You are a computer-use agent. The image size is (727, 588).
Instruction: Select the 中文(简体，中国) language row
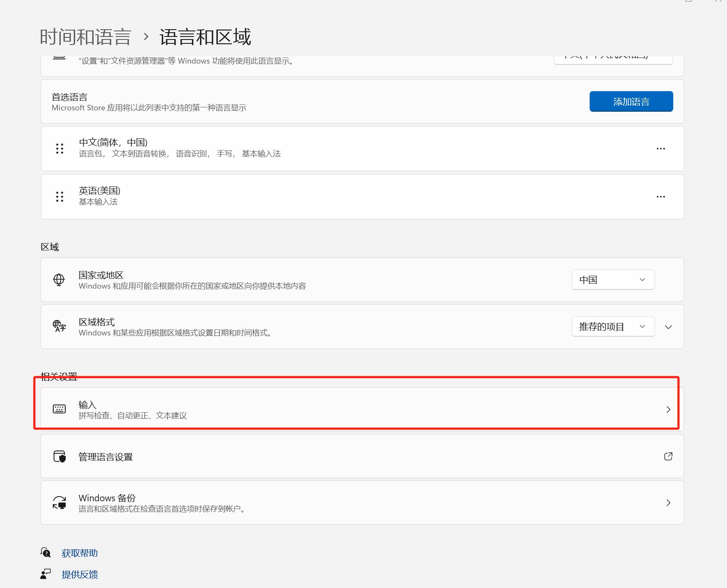pyautogui.click(x=344, y=148)
